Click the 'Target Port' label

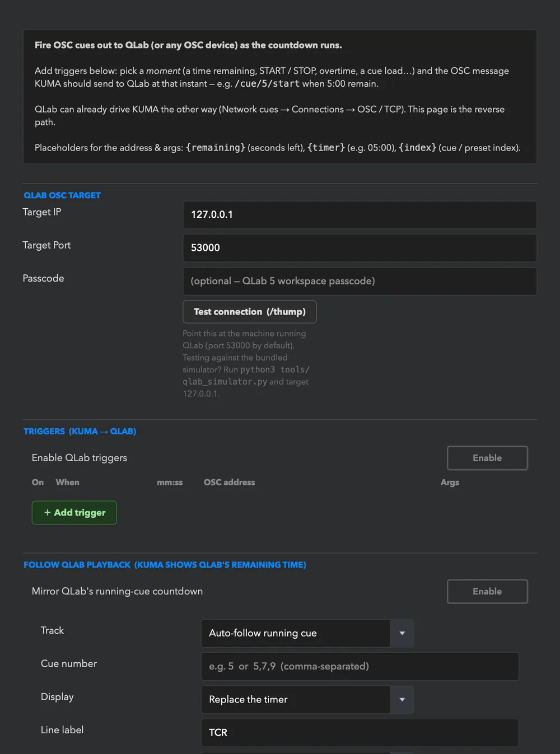point(46,245)
